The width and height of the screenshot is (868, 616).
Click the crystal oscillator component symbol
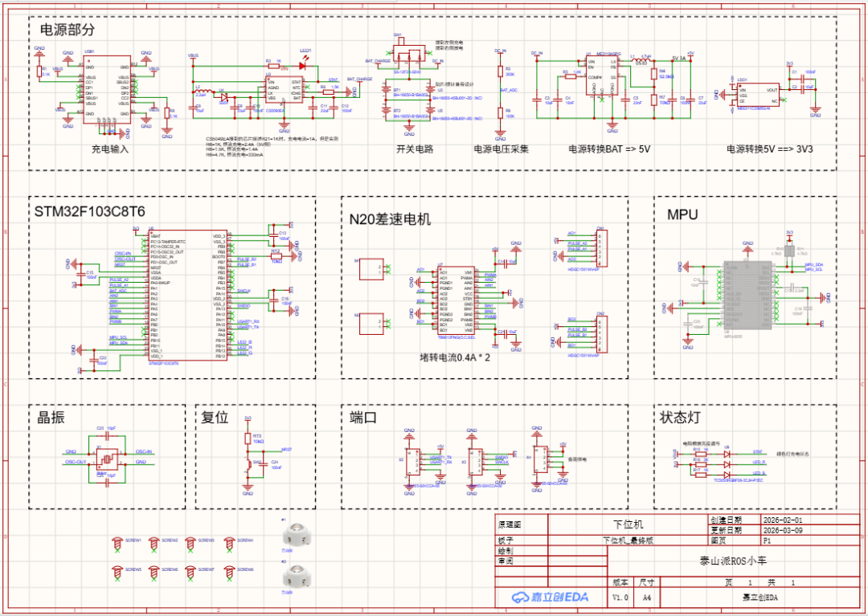click(x=106, y=459)
